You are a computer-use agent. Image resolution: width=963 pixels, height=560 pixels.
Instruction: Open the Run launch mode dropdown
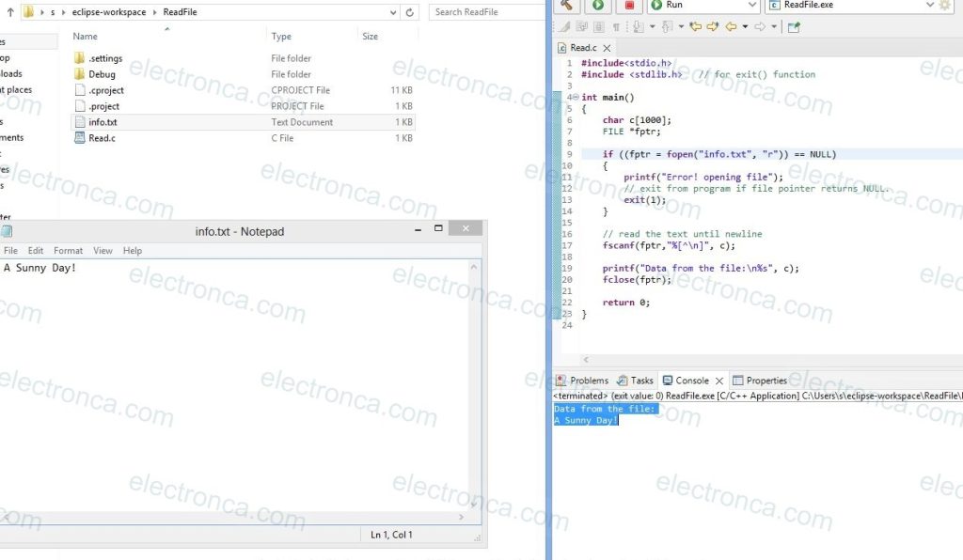tap(751, 6)
